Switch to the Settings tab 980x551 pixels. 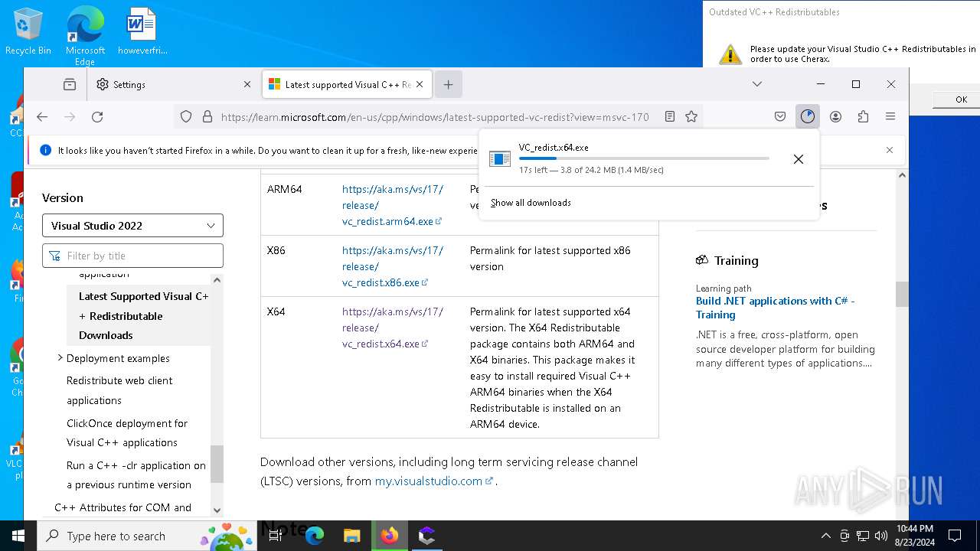(173, 84)
